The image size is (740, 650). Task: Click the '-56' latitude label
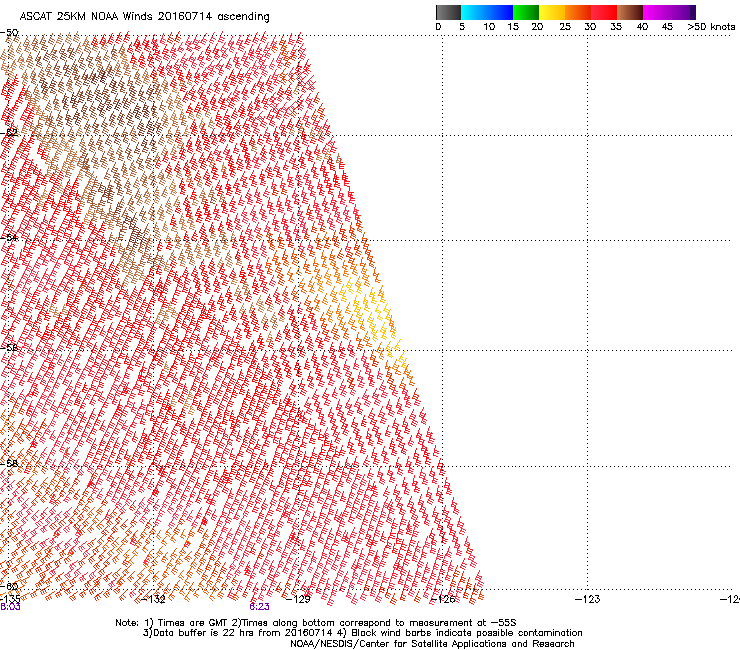pos(9,347)
